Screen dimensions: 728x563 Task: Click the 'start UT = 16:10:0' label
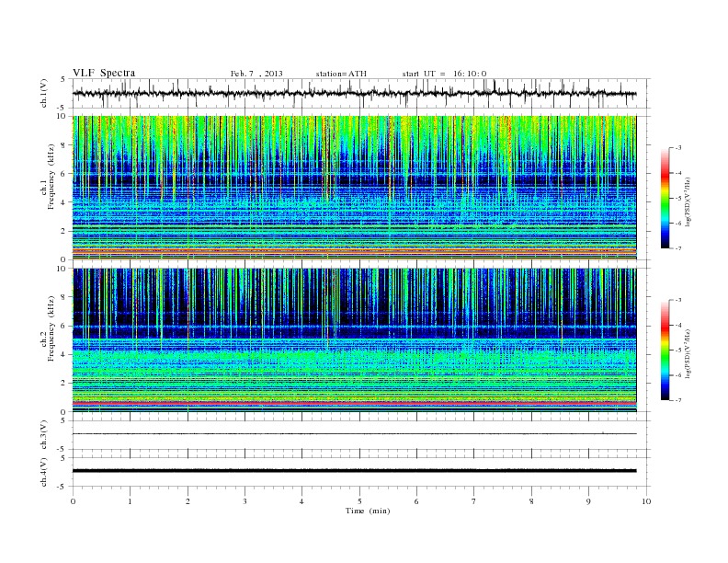[444, 74]
